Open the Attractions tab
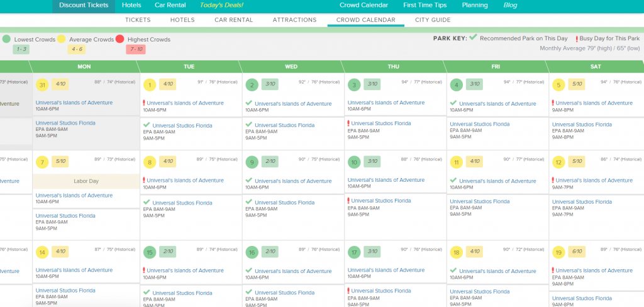 click(x=294, y=20)
